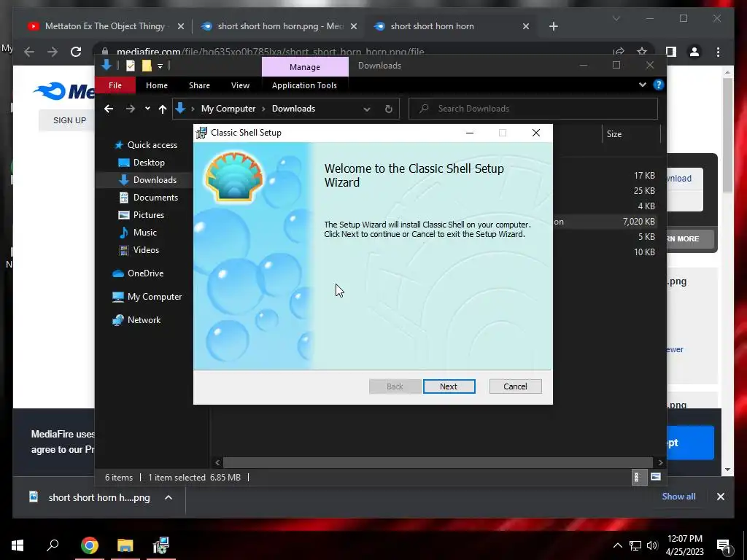The image size is (747, 560).
Task: Click the Explorer horizontal scrollbar
Action: tap(438, 462)
